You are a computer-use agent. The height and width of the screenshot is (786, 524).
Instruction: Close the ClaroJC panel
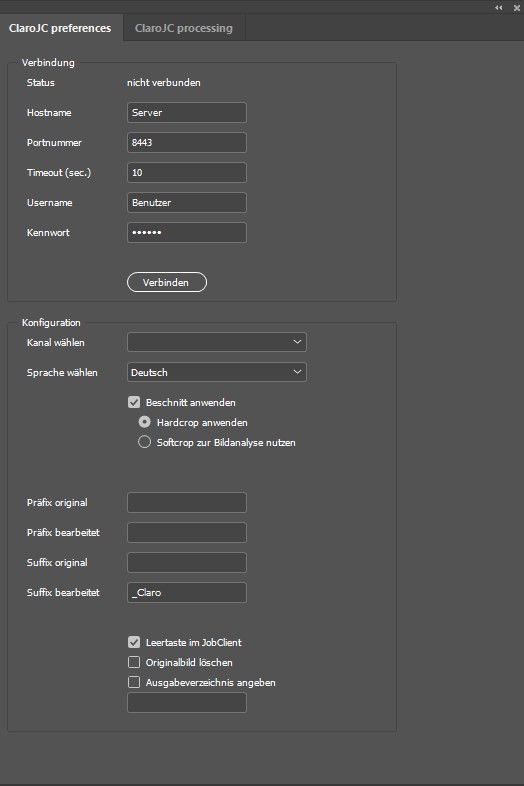tap(516, 8)
